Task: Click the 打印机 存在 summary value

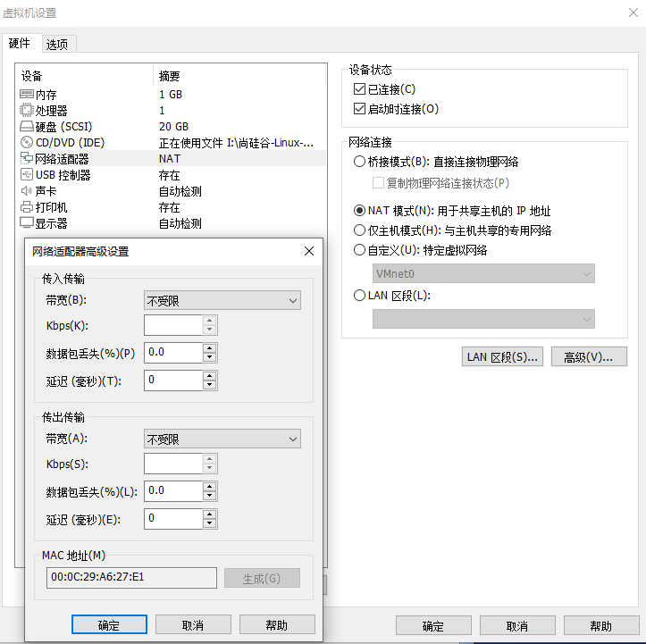Action: [170, 207]
